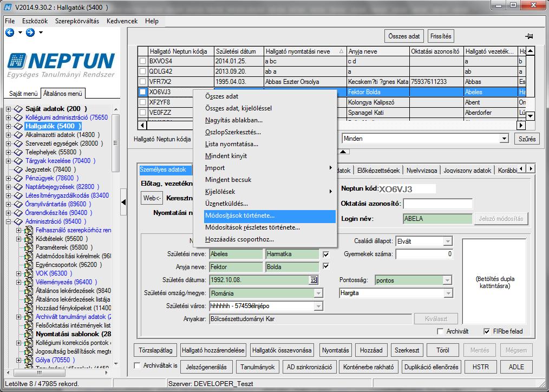Enable the Archiváltak is checkbox
Image resolution: width=549 pixels, height=392 pixels.
click(x=138, y=365)
